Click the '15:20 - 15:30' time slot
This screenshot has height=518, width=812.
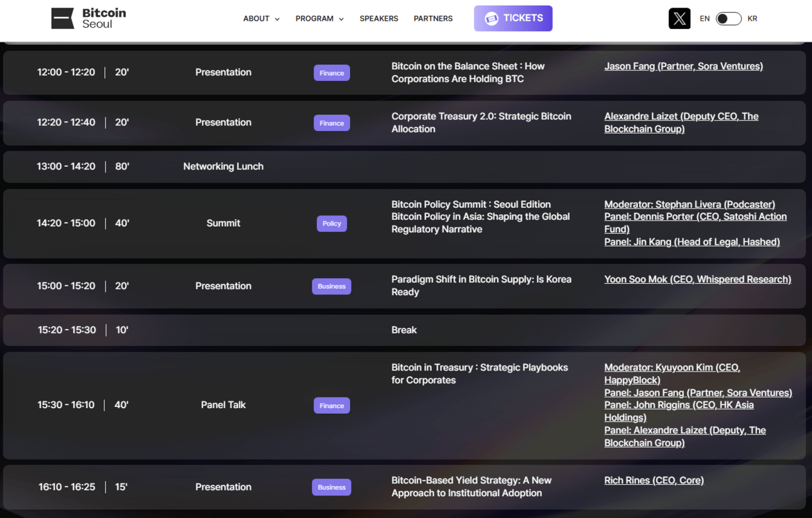[67, 330]
